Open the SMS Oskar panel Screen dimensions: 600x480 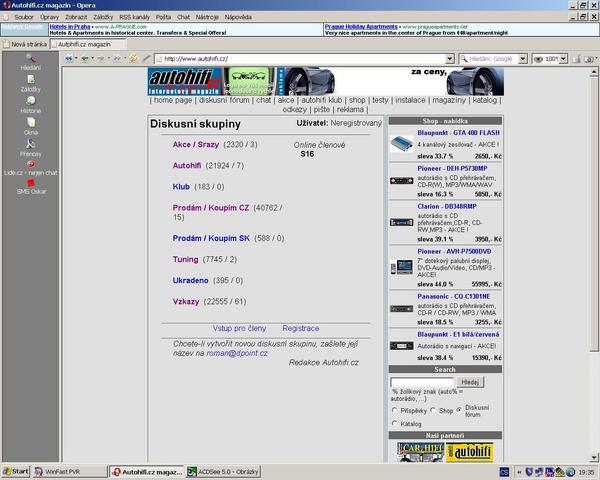pos(31,186)
